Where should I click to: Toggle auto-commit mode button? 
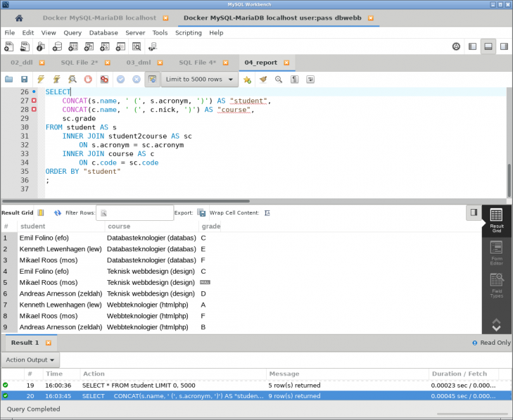tap(153, 79)
